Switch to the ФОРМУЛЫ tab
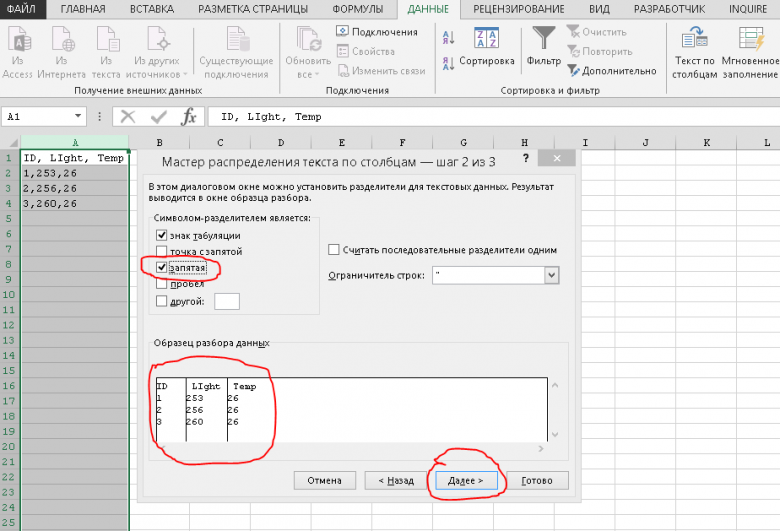Screen dimensions: 780x531 tap(358, 9)
